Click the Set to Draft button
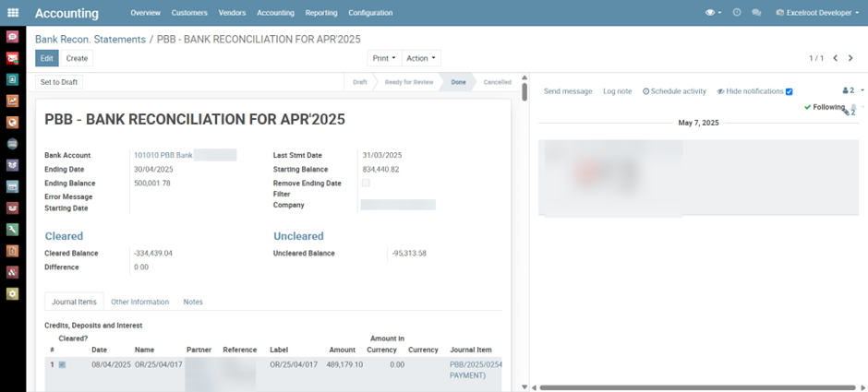This screenshot has height=392, width=868. pos(59,82)
